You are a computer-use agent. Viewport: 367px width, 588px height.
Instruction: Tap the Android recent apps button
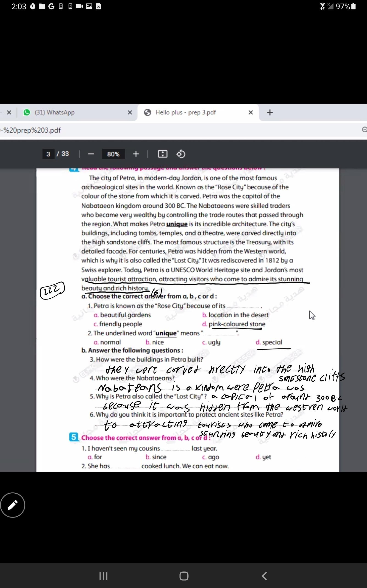click(x=103, y=576)
